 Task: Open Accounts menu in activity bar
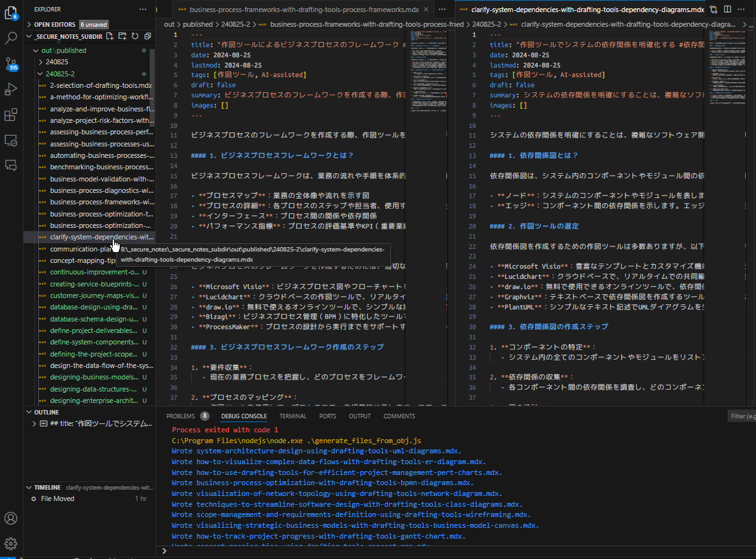(x=11, y=518)
